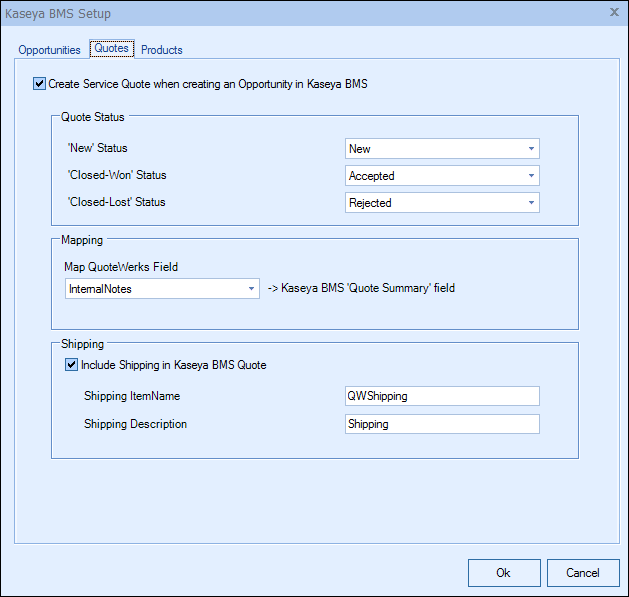Click the Kaseya BMS 'Quote Summary' field text
This screenshot has width=629, height=597.
[x=366, y=289]
